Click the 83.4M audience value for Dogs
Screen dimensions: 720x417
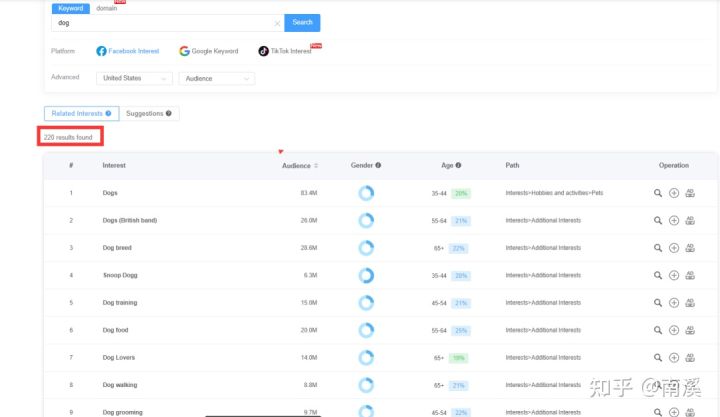(x=309, y=193)
